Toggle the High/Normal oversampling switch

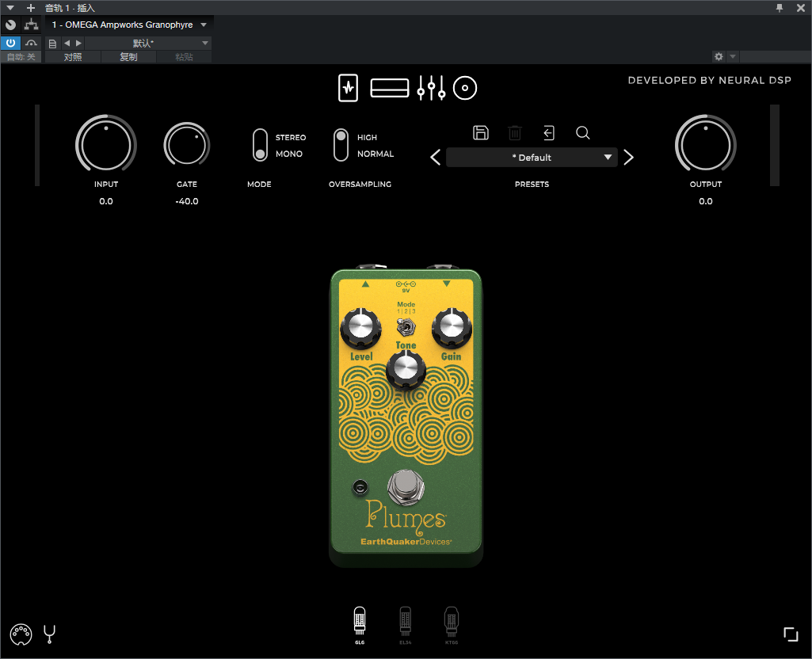click(x=341, y=146)
